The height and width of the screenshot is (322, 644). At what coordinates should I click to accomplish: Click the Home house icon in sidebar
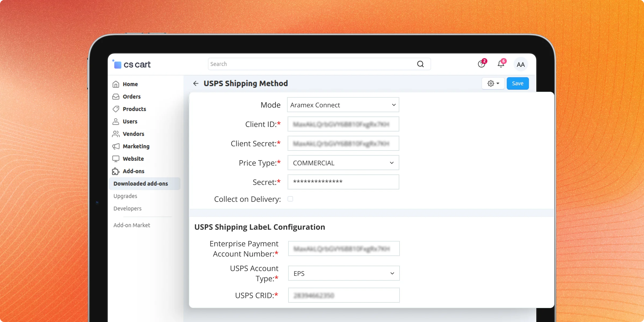point(116,84)
